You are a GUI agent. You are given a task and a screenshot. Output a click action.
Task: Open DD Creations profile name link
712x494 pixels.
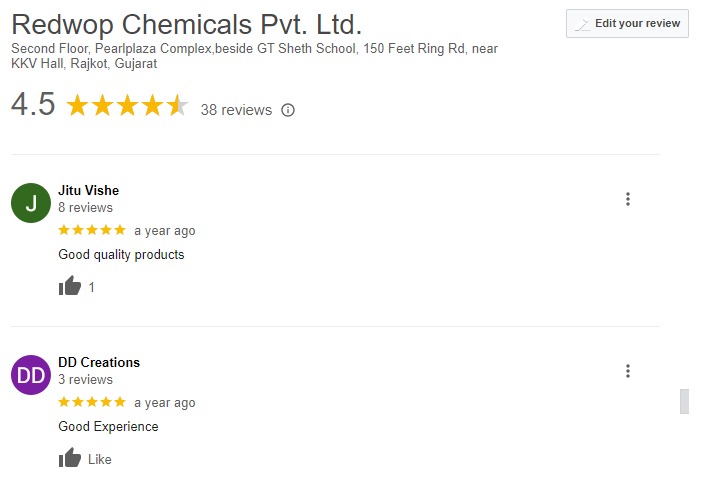pos(99,362)
